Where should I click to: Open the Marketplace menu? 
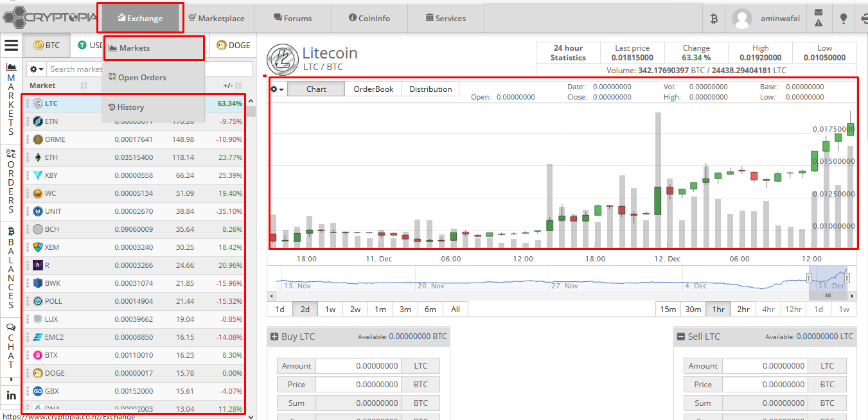click(x=216, y=18)
